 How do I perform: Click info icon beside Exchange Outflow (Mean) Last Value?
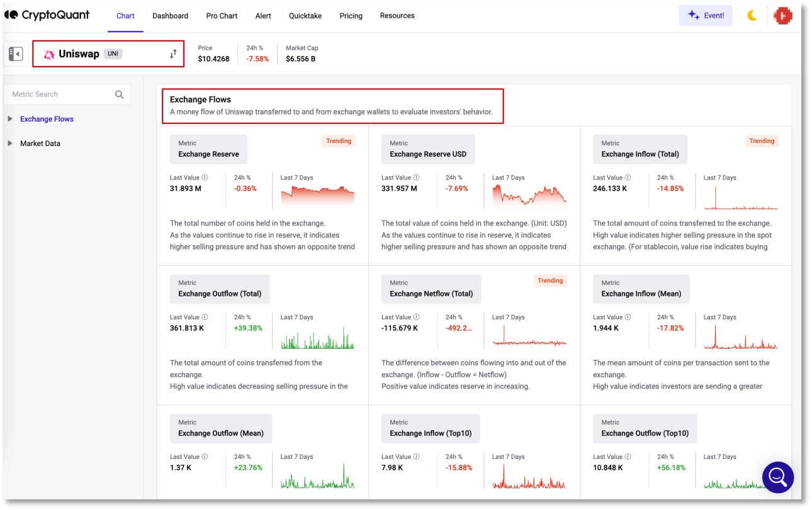pos(205,457)
